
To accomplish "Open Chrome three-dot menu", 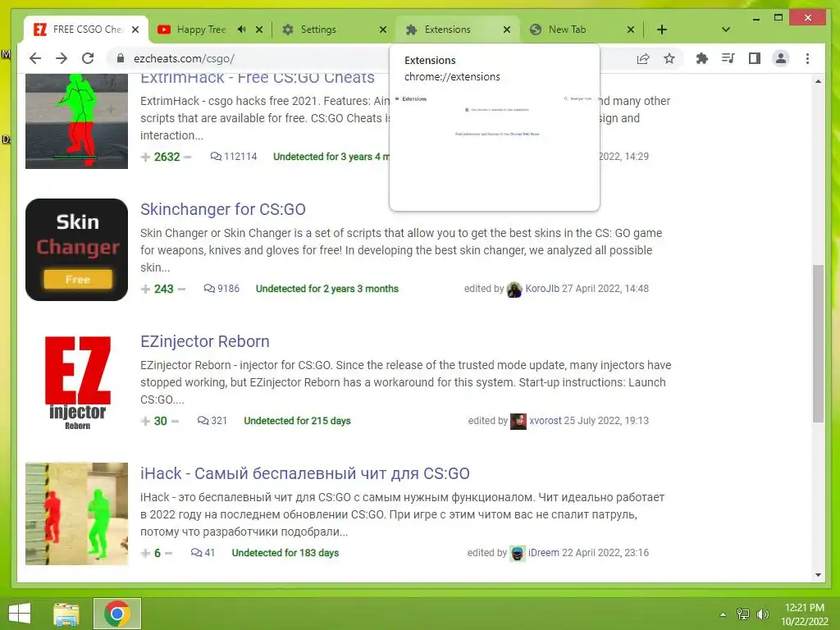I will click(x=807, y=58).
